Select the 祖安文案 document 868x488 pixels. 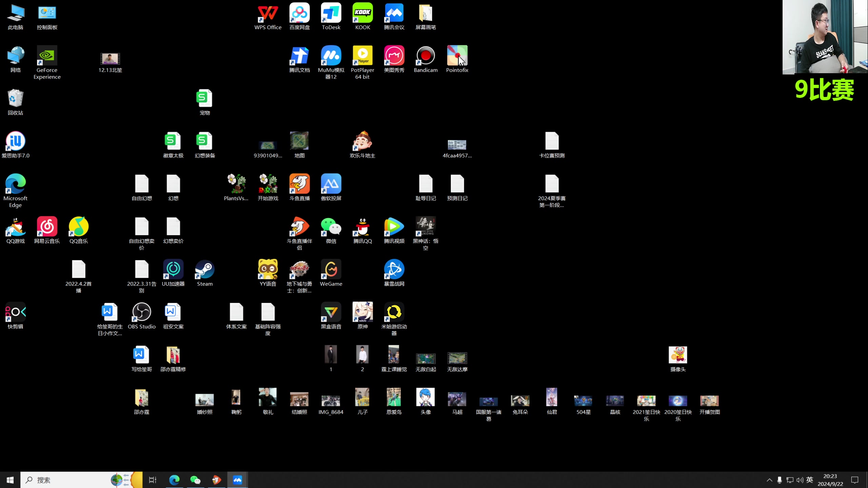click(173, 316)
